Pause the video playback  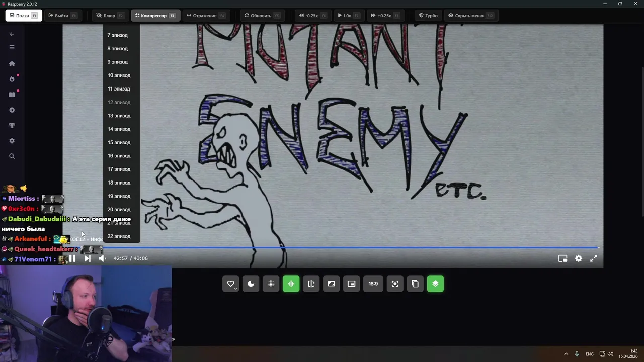(x=72, y=258)
